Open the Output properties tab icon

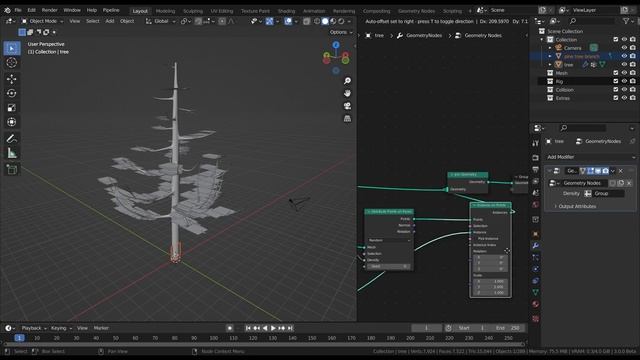tap(536, 169)
